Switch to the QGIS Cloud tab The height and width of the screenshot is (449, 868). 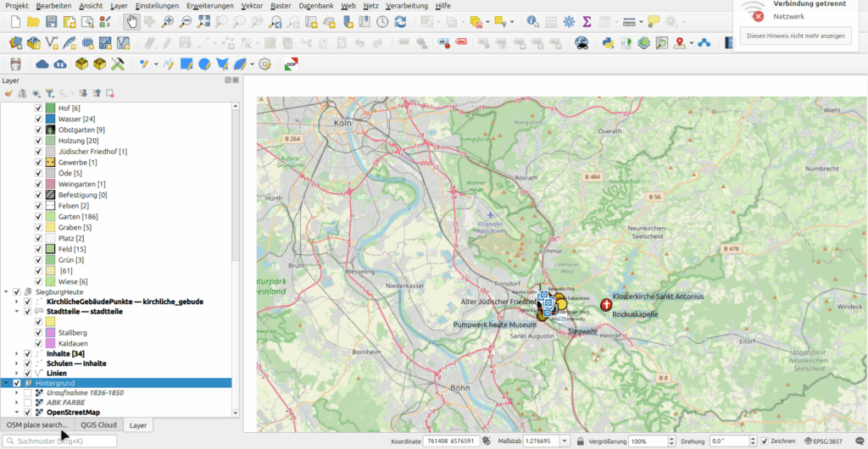pos(98,425)
